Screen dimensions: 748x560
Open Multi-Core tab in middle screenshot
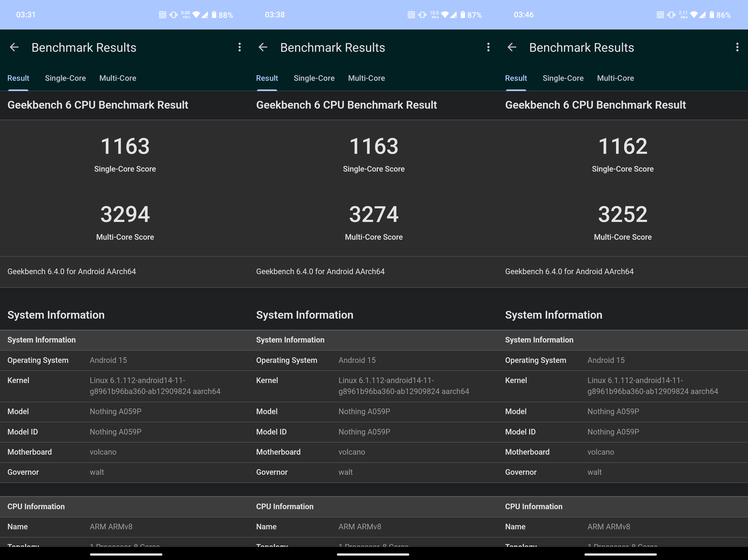point(367,78)
